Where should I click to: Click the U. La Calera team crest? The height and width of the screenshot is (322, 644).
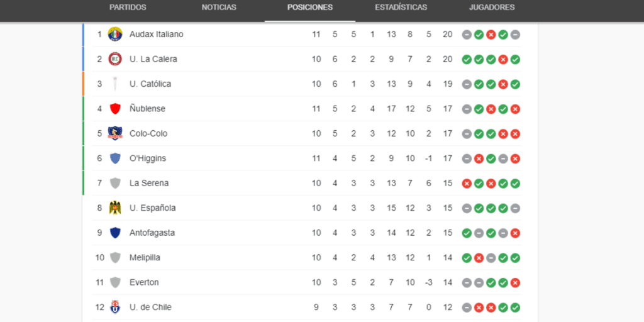click(x=115, y=59)
